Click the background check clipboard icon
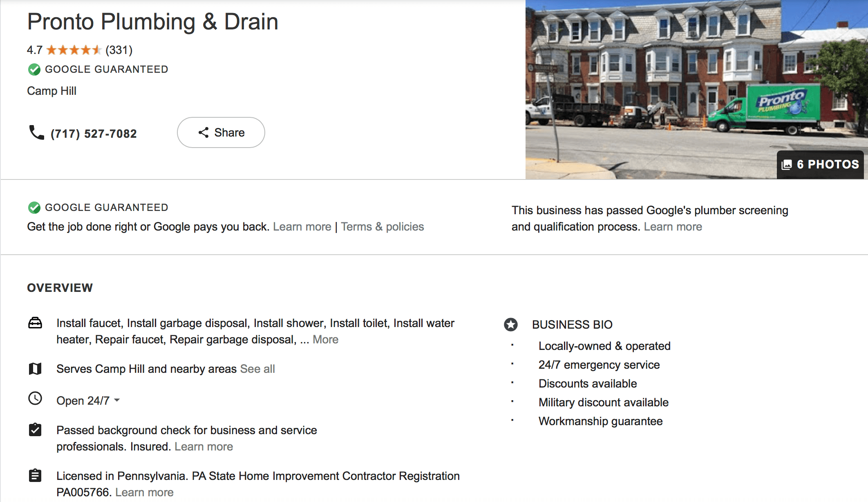This screenshot has height=502, width=868. coord(35,430)
